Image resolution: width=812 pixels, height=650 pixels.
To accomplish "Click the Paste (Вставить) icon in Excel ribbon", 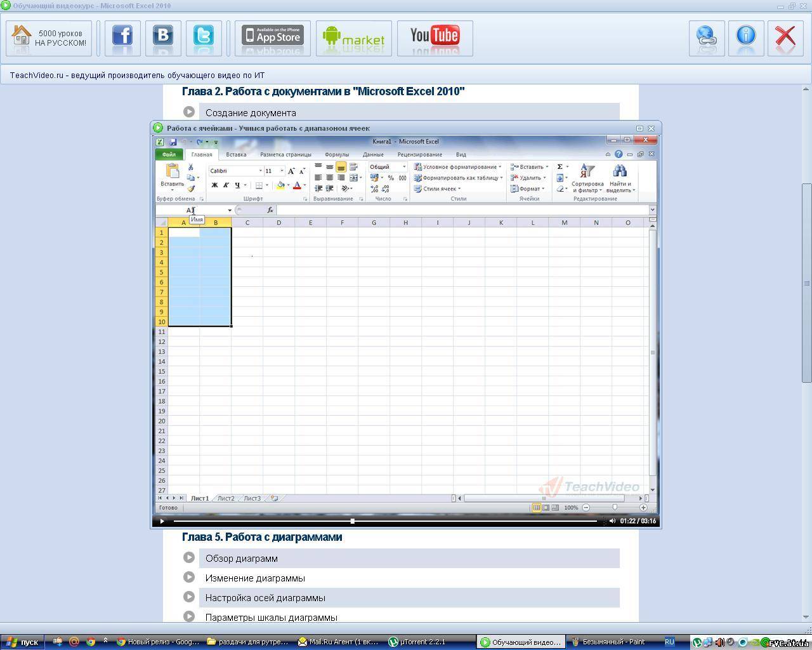I will [x=172, y=171].
